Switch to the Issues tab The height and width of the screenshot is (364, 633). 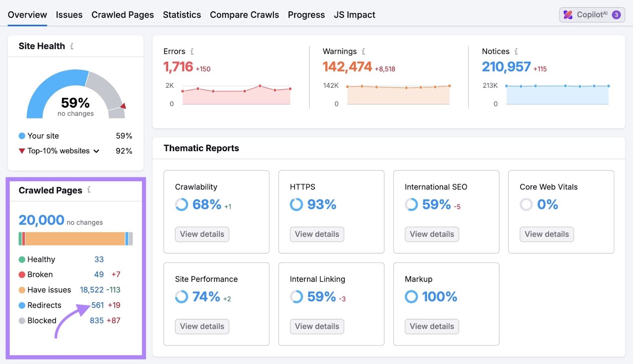(x=69, y=15)
